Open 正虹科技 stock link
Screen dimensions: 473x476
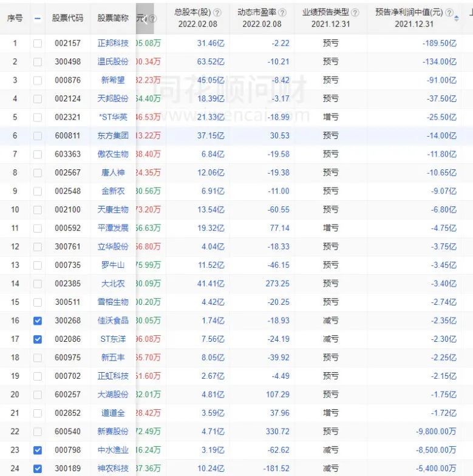pos(113,376)
